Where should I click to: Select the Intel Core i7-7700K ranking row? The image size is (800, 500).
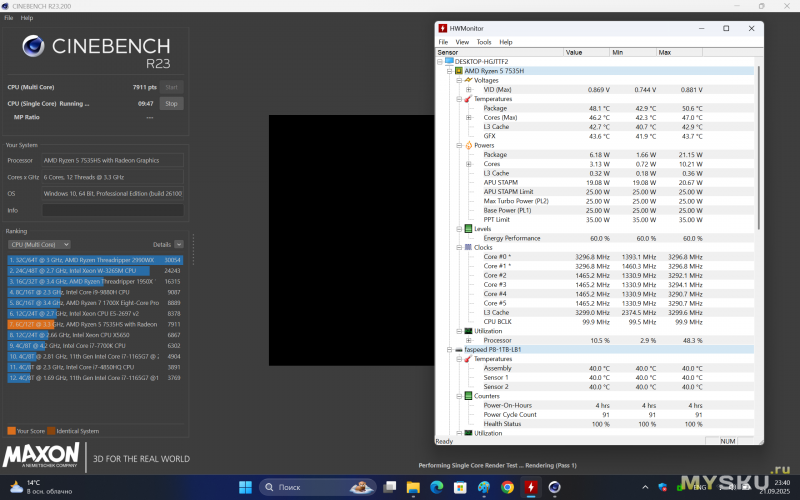(x=95, y=346)
